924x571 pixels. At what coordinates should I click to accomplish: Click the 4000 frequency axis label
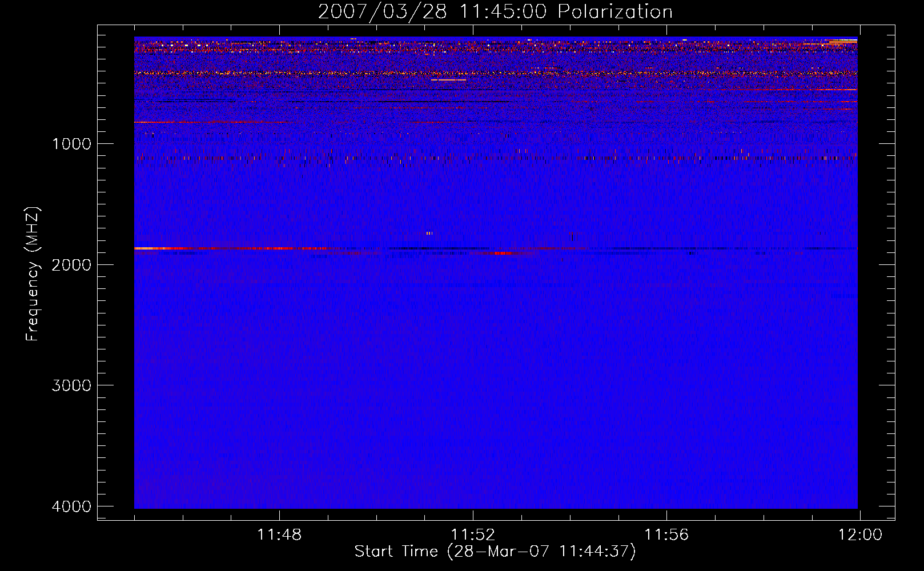pos(71,506)
